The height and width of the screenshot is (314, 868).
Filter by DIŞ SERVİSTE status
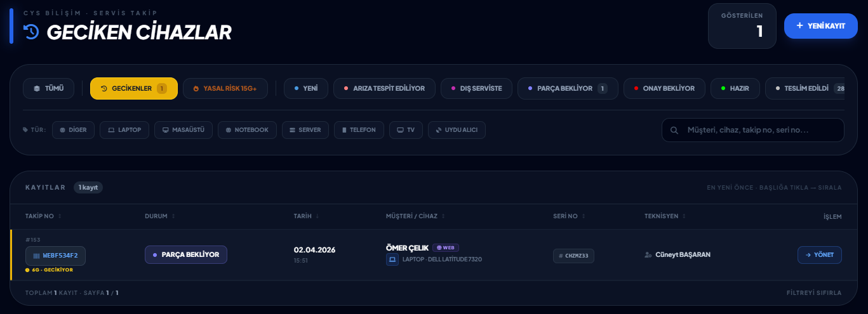pyautogui.click(x=476, y=88)
